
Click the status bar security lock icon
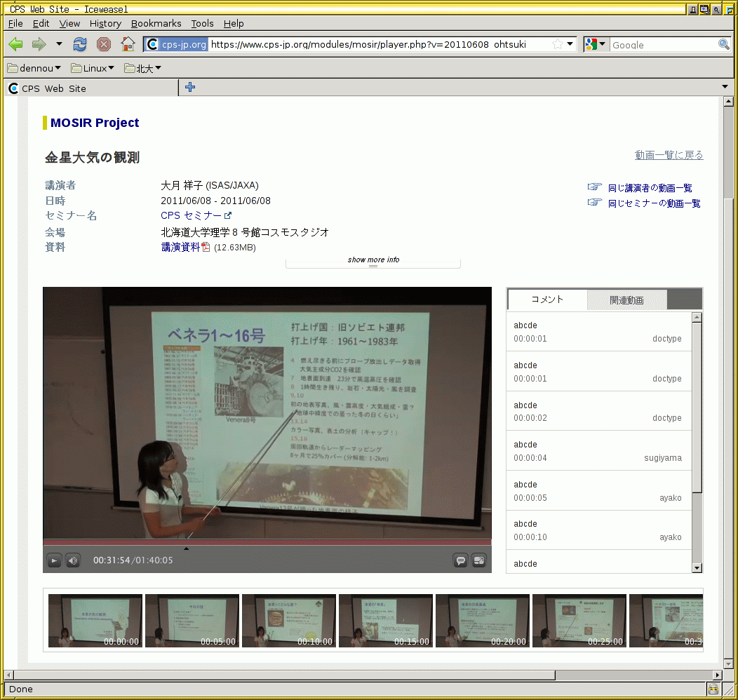coord(713,689)
